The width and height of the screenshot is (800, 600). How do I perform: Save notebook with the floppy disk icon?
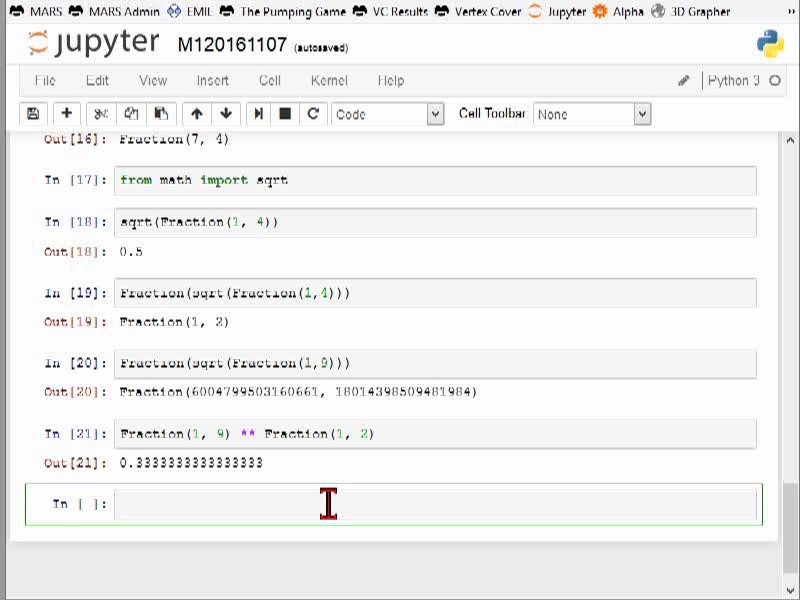(33, 114)
